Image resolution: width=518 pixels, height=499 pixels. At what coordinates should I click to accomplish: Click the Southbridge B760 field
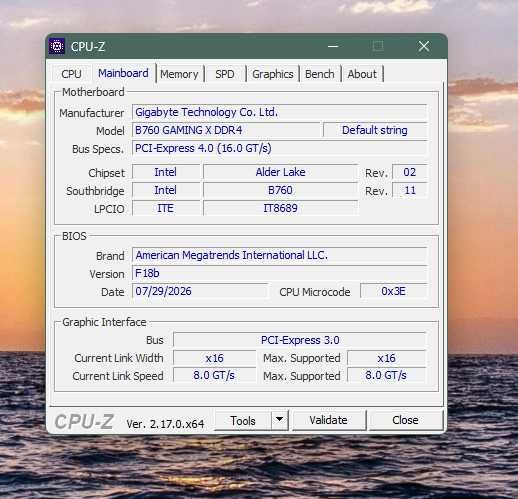280,190
